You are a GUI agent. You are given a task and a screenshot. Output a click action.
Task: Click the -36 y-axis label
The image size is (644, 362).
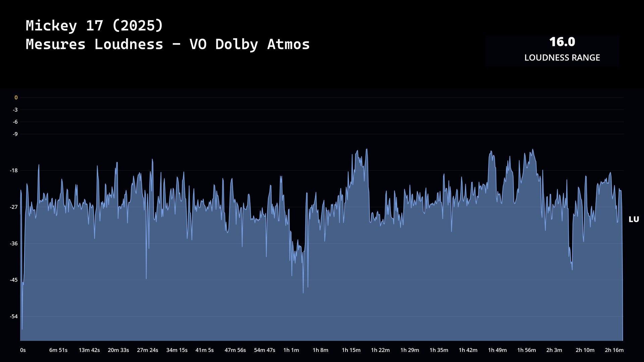tap(14, 244)
